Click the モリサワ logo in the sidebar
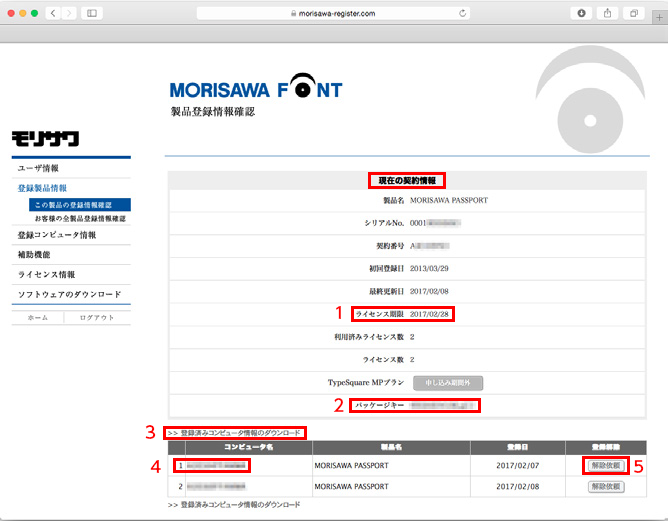668x521 pixels. 45,138
